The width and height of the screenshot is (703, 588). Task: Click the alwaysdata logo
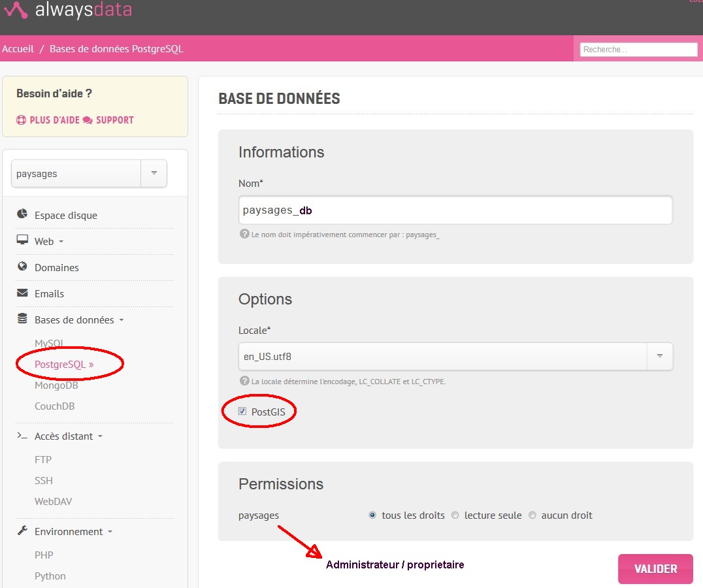[x=68, y=10]
